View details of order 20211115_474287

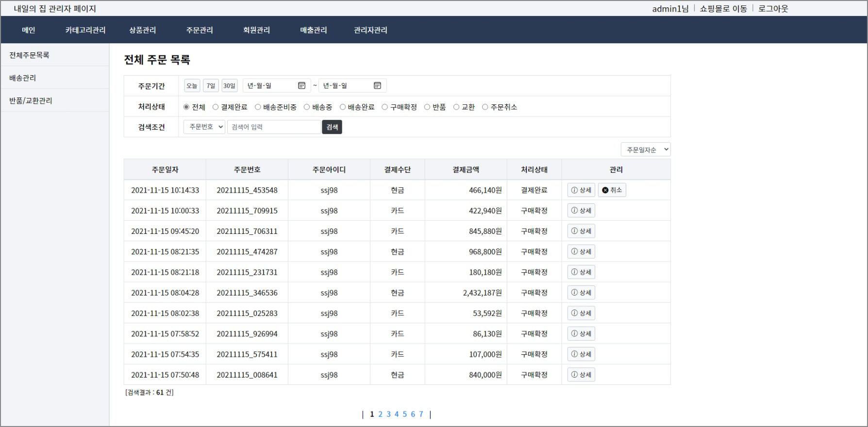coord(581,251)
